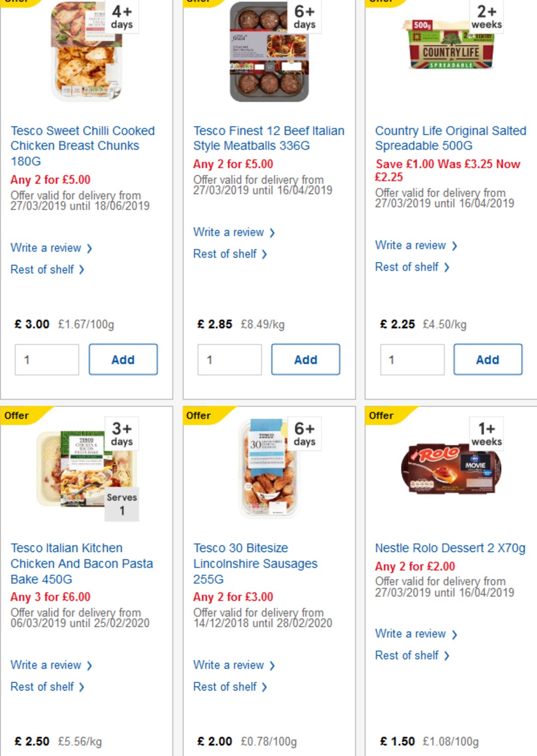Add Tesco Finest 12 Beef Italian Meatballs to basket

306,359
